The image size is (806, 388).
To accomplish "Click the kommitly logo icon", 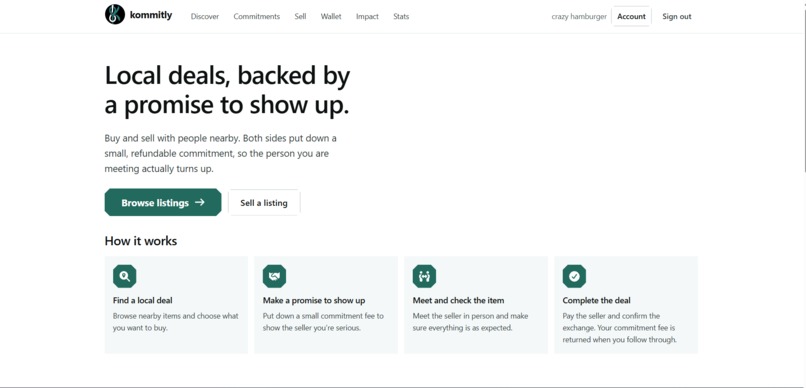I will 115,14.
